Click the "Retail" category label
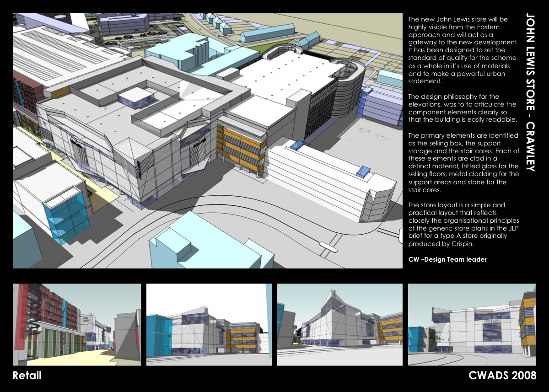The width and height of the screenshot is (549, 392). 27,376
